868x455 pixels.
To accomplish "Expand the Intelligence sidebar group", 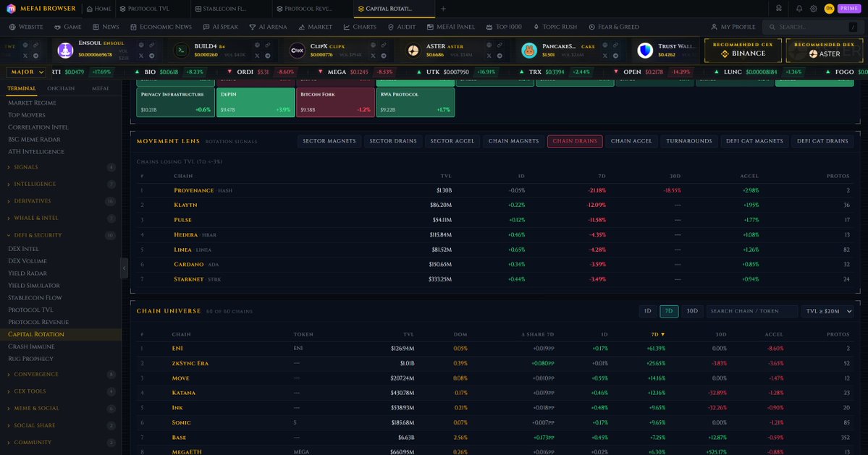I will pos(61,184).
